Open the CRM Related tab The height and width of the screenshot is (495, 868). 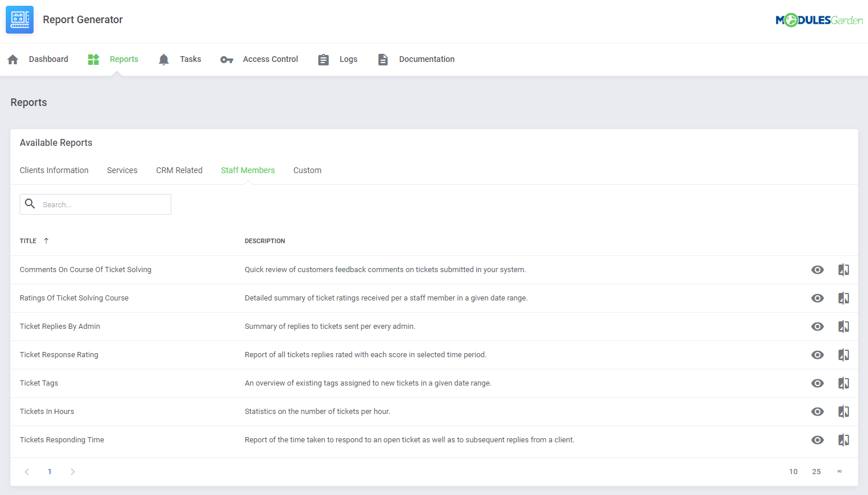pos(179,170)
